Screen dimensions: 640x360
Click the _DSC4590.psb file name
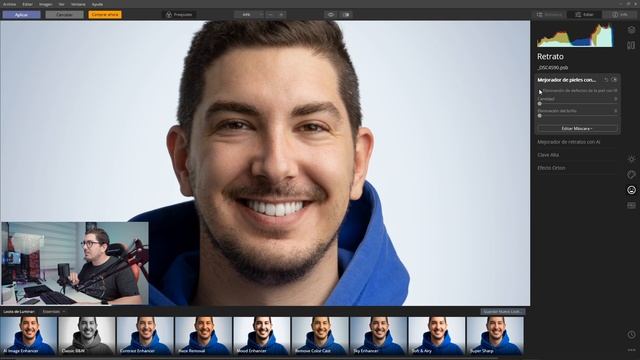coord(553,68)
